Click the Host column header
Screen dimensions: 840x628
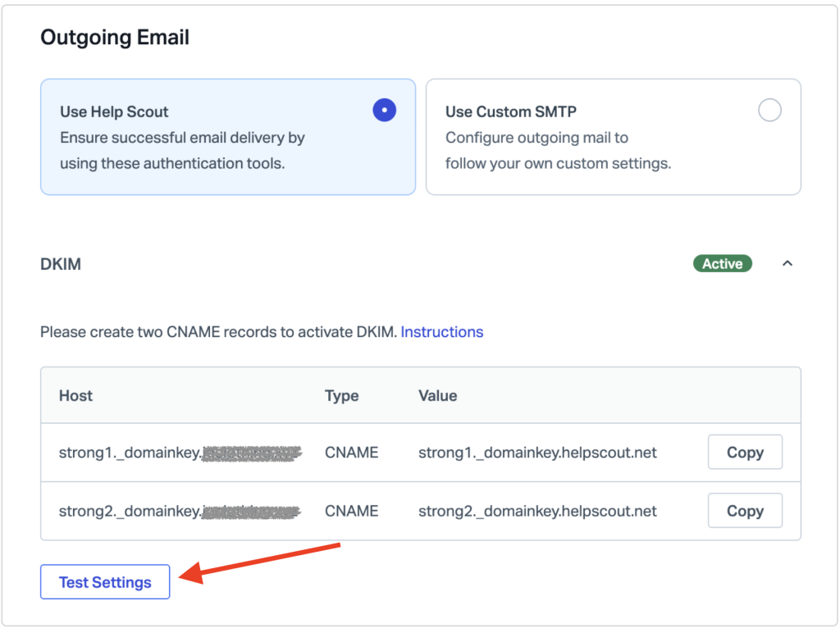[75, 395]
